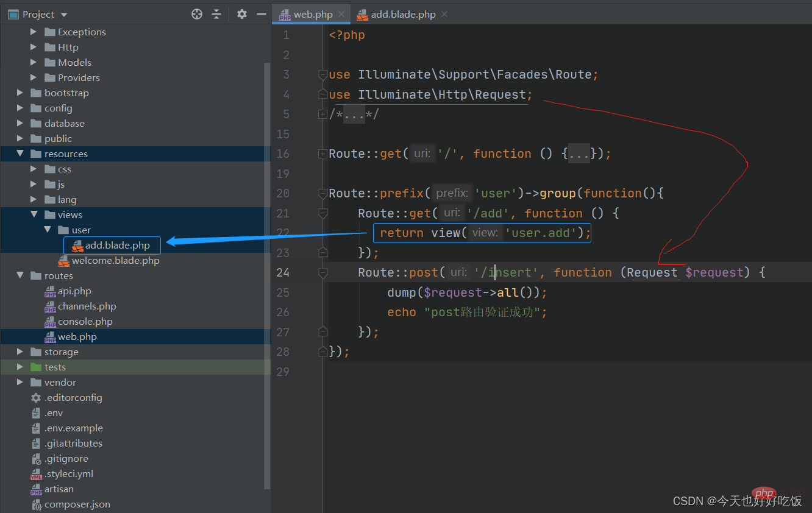
Task: Close the add.blade.php tab
Action: point(444,14)
